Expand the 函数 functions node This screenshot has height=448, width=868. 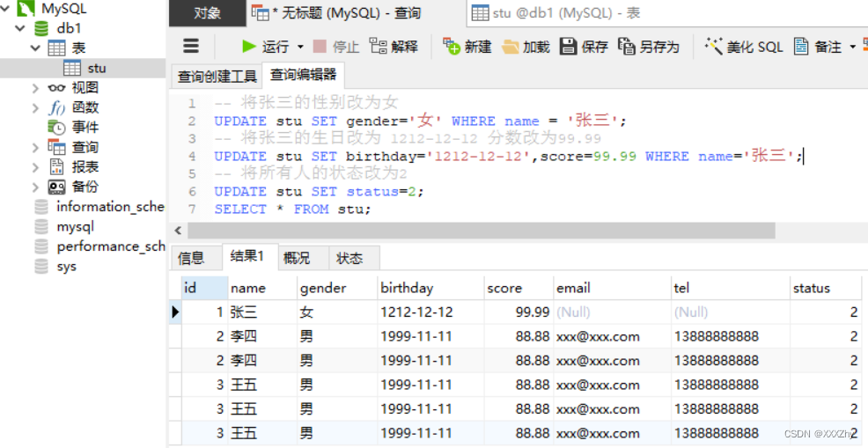pyautogui.click(x=35, y=107)
